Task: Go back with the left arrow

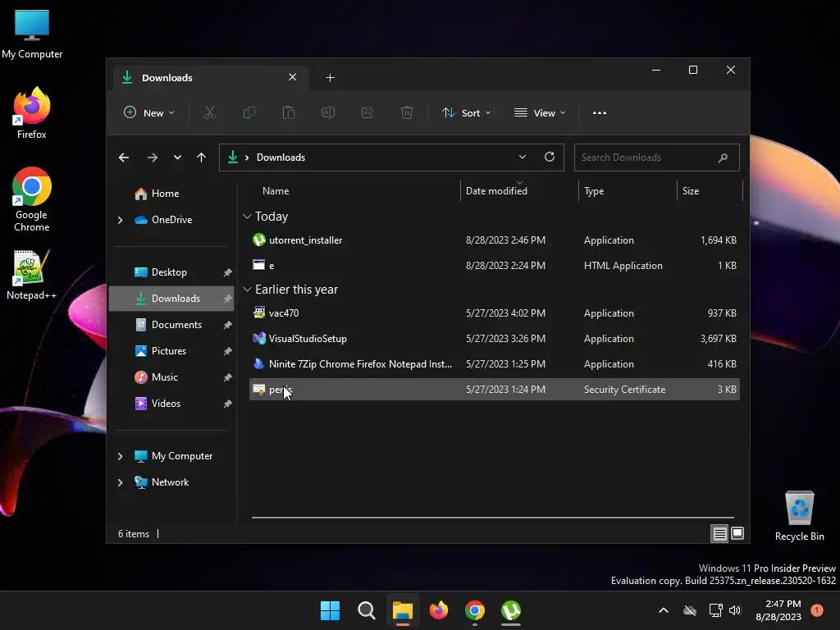Action: point(124,157)
